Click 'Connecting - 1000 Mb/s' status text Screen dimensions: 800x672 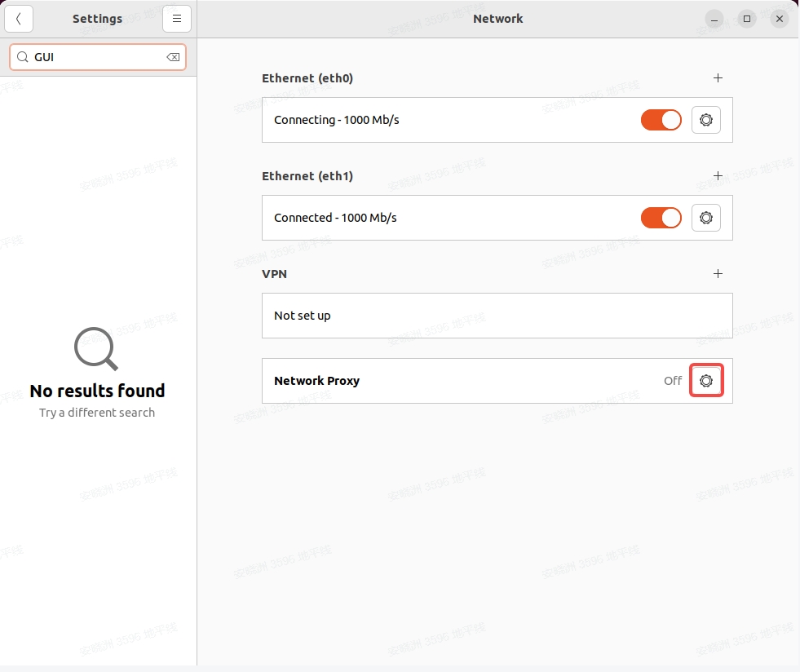click(336, 120)
